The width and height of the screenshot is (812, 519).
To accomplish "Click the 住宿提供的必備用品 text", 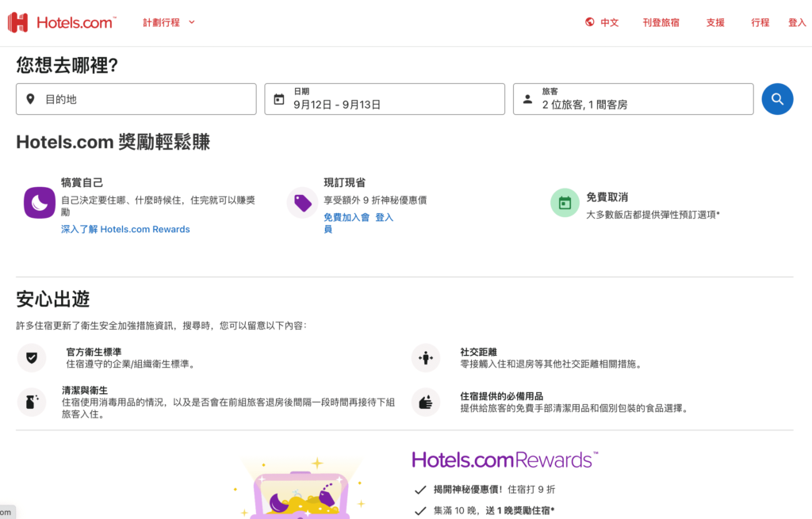I will click(501, 396).
